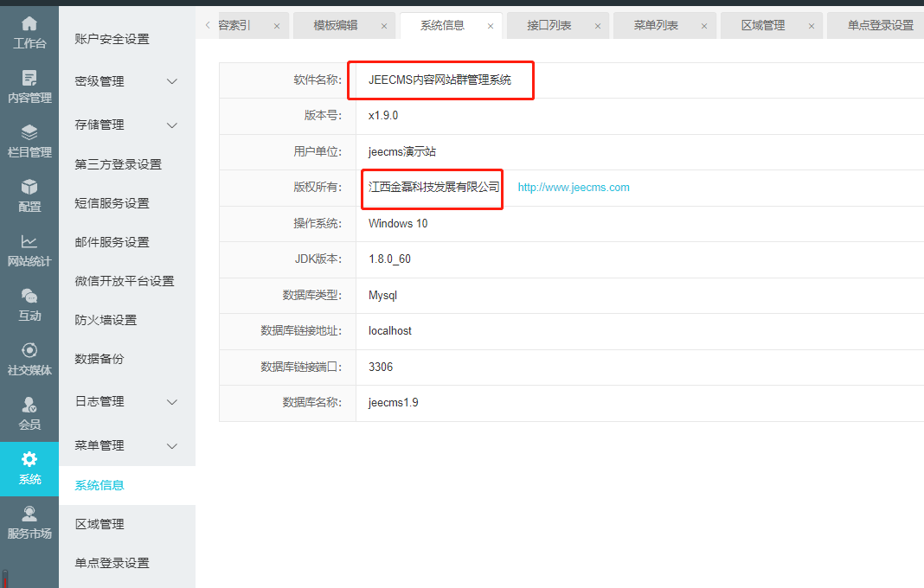
Task: Close the 接口列表 tab
Action: (x=598, y=26)
